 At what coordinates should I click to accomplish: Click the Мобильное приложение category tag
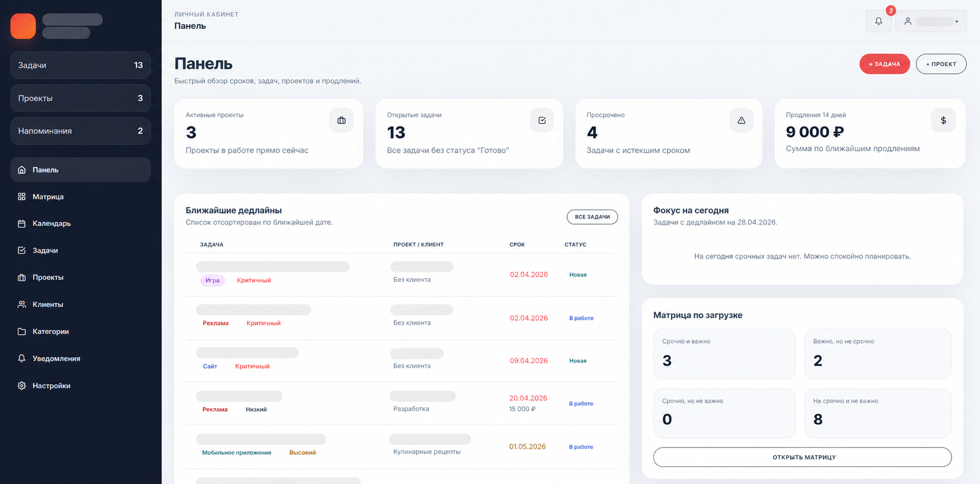point(237,453)
